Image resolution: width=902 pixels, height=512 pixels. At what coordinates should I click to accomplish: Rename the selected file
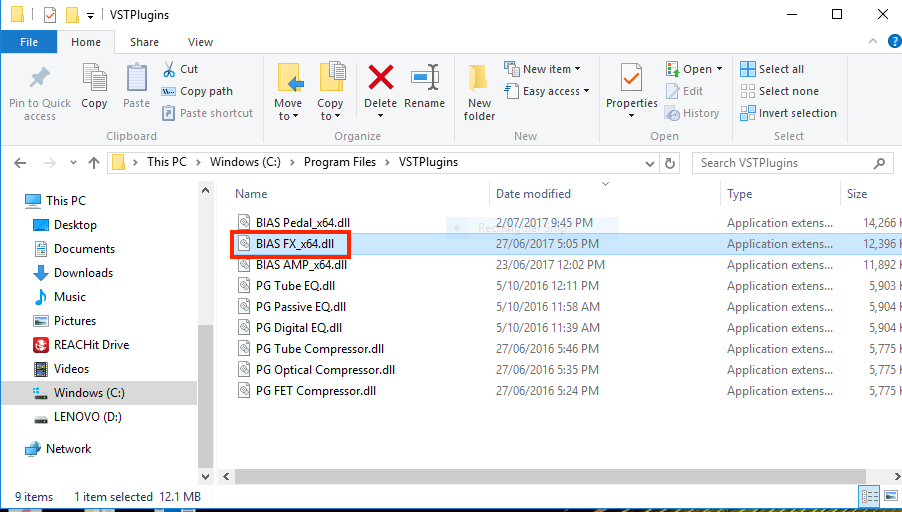click(425, 86)
